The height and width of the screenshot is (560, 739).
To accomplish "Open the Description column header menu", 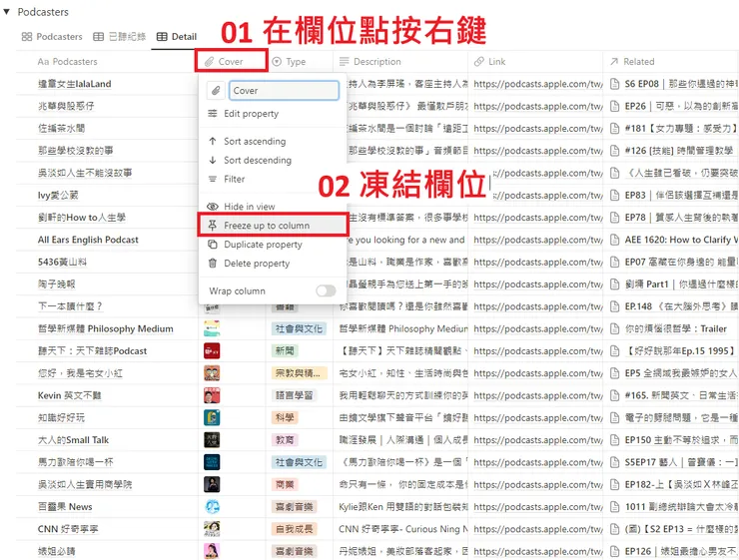I will [370, 62].
